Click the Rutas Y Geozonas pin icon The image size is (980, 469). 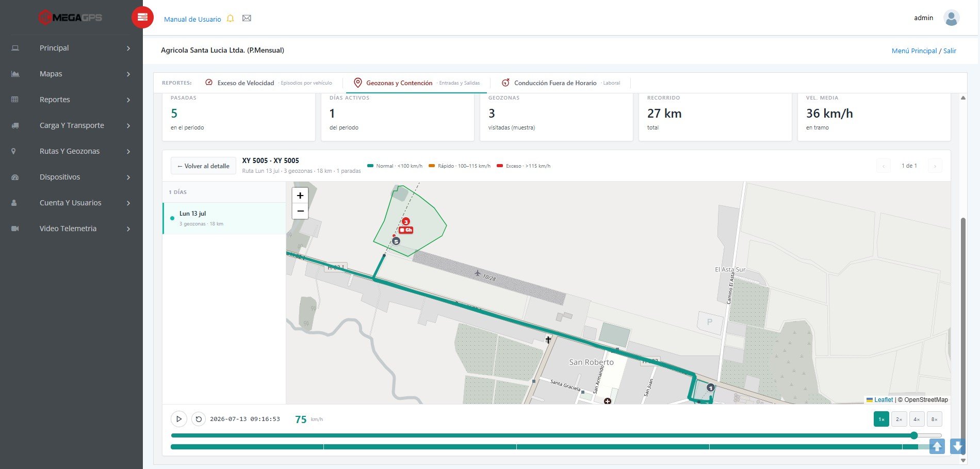(x=14, y=151)
